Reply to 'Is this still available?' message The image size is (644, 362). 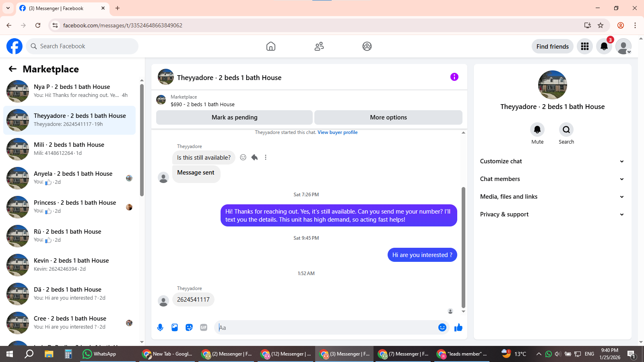pyautogui.click(x=254, y=157)
